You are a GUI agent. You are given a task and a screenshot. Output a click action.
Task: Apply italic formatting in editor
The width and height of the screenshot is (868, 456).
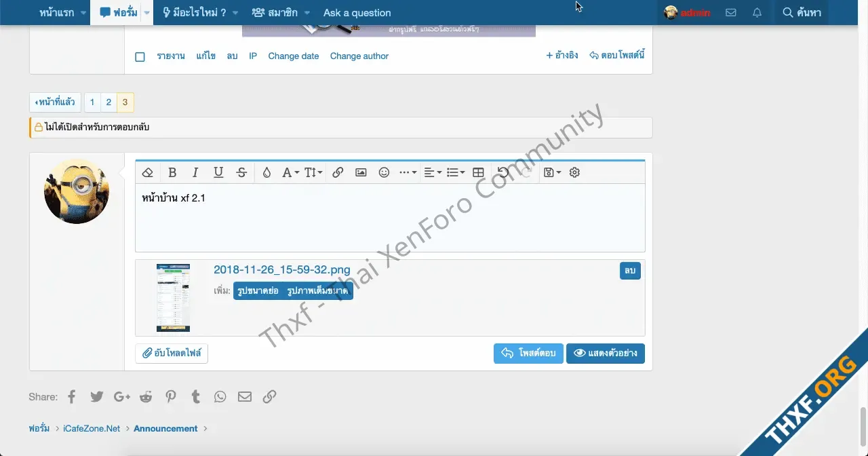[x=195, y=172]
